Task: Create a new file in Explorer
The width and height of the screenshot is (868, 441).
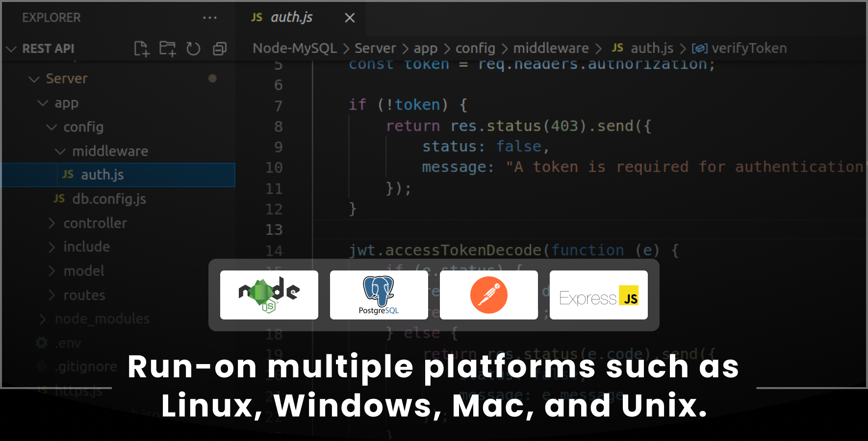Action: point(142,49)
